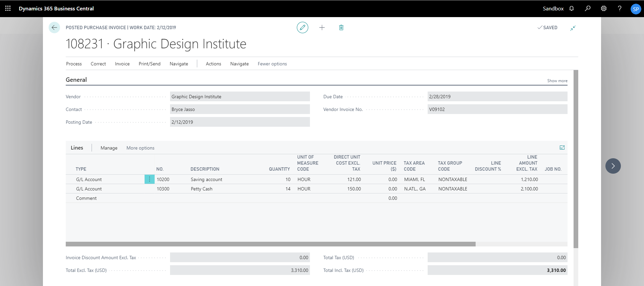Click Show more in General section
This screenshot has height=286, width=644.
click(x=557, y=81)
